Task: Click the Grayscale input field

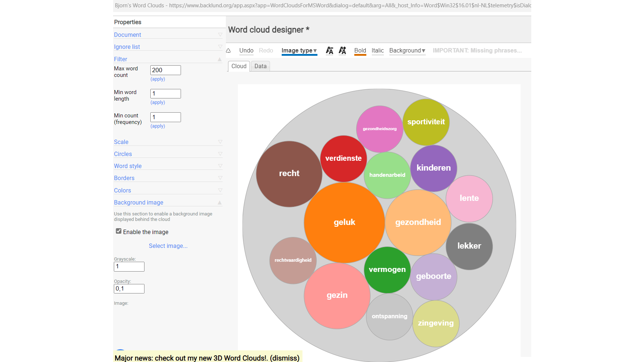Action: (129, 266)
